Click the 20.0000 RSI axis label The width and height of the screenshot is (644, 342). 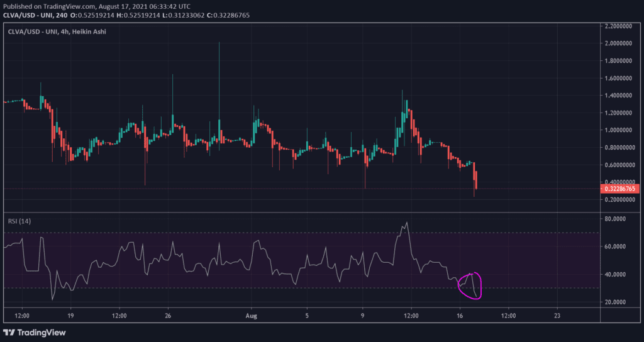pos(614,302)
